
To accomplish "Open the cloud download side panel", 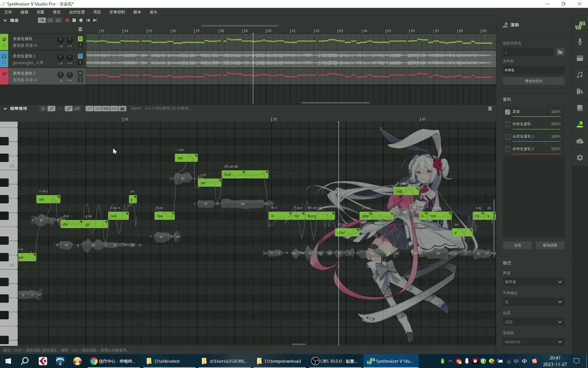I will point(580,141).
